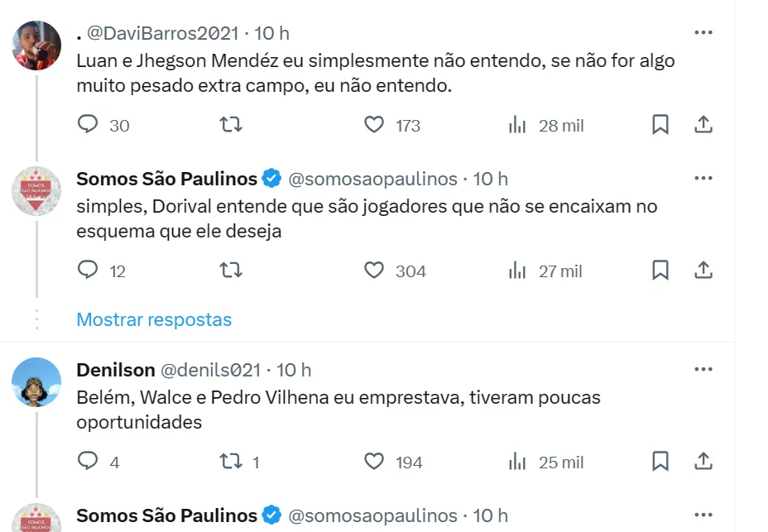Open Denilson's profile picture
The height and width of the screenshot is (532, 768).
click(x=36, y=382)
